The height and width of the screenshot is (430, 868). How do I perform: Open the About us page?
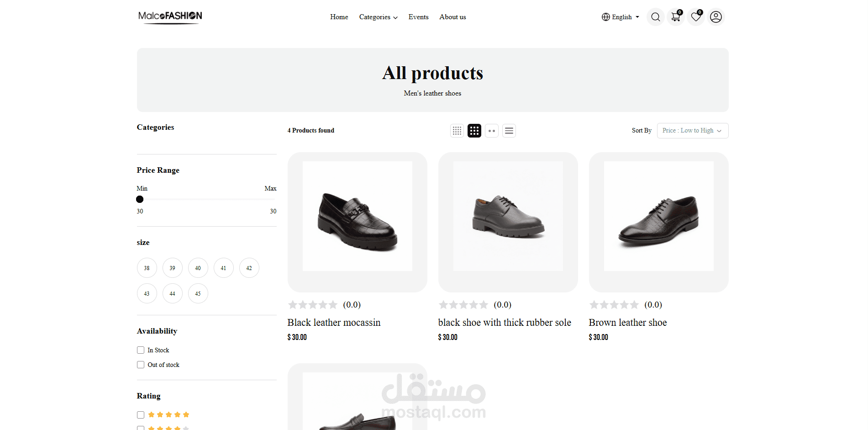point(452,17)
